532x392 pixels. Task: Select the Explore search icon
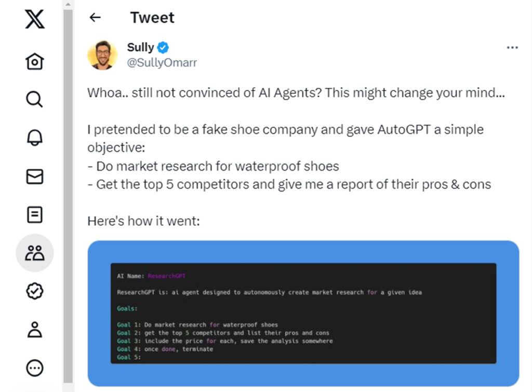pos(34,99)
